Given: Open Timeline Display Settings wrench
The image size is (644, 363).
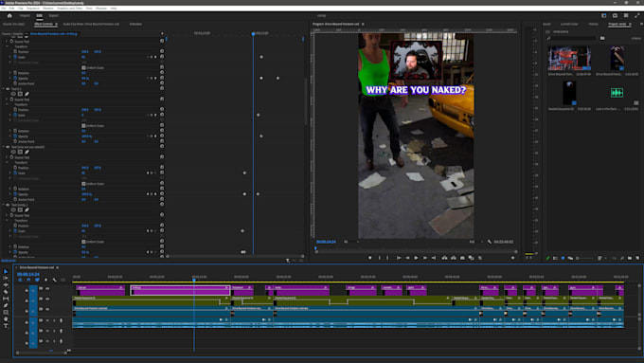Looking at the screenshot, I should point(54,280).
